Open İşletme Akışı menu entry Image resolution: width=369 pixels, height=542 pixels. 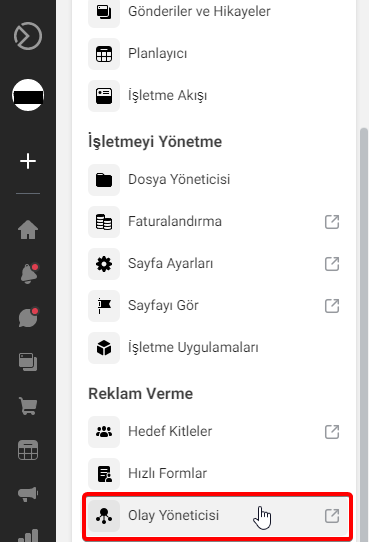(x=214, y=96)
